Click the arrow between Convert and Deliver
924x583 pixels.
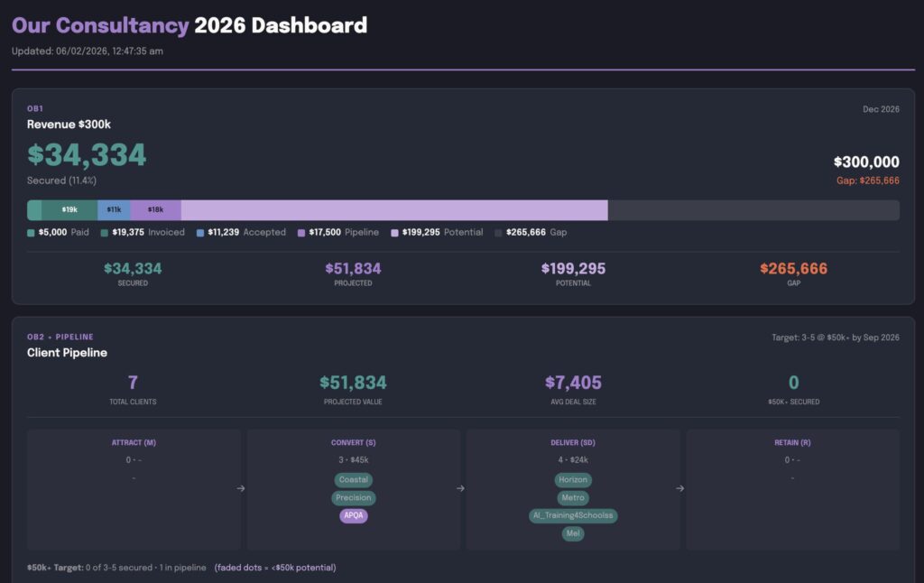[461, 489]
